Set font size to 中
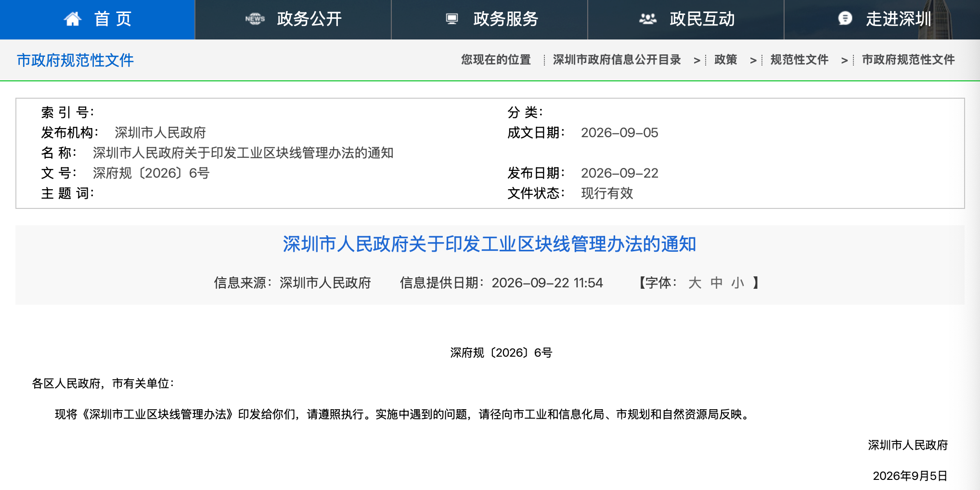 (x=716, y=283)
